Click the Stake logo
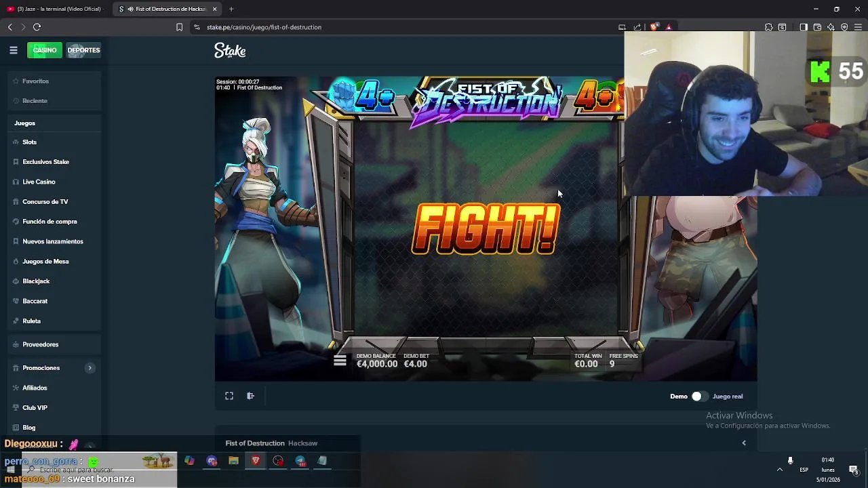 pyautogui.click(x=230, y=50)
